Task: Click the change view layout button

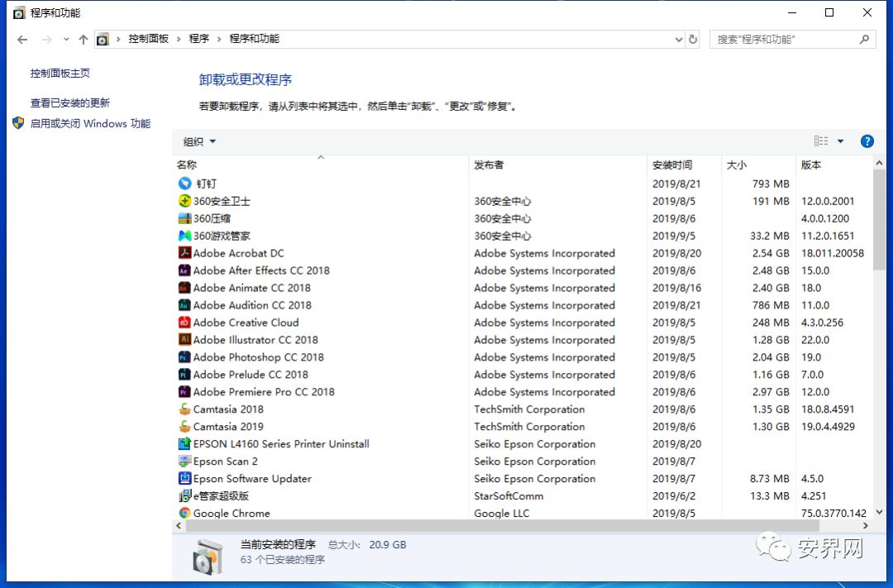Action: click(821, 141)
